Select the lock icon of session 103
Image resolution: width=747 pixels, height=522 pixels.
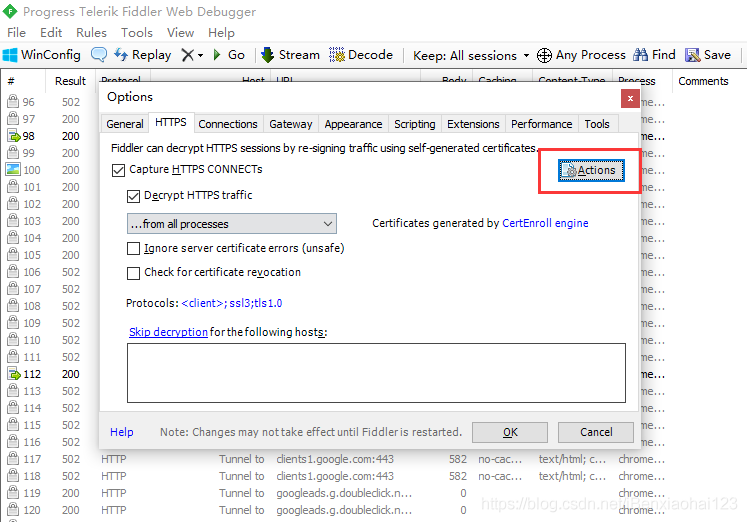tap(13, 220)
